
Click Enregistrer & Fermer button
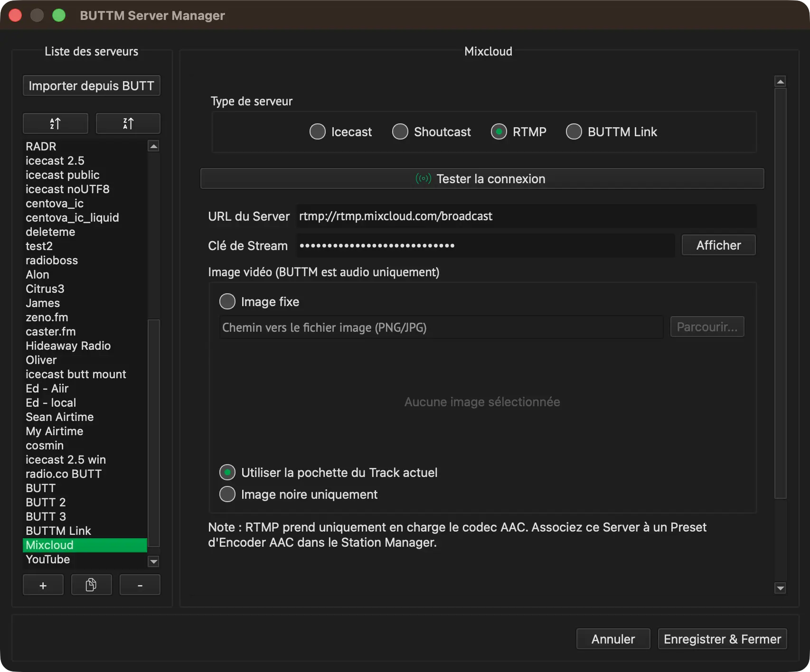(722, 639)
